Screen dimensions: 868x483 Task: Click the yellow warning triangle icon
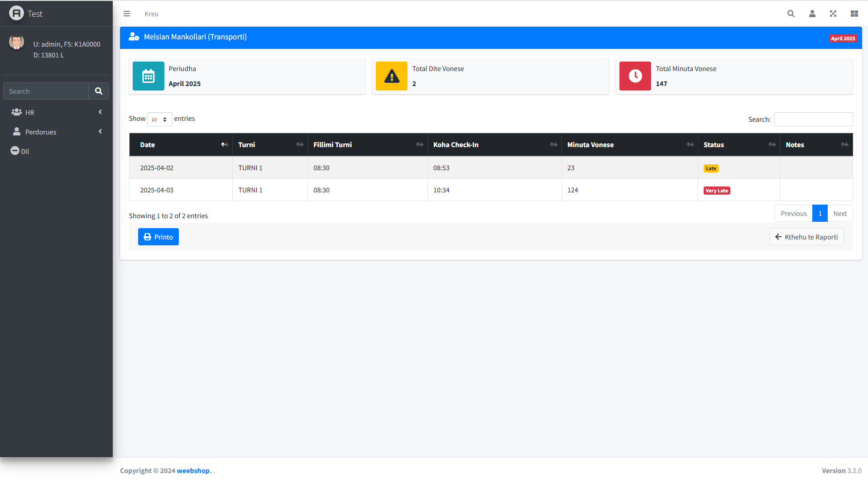pos(391,76)
